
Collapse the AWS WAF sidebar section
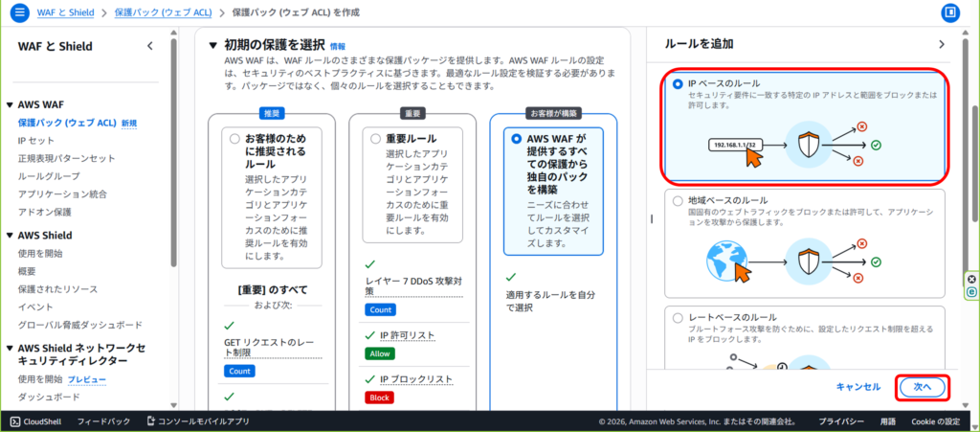click(10, 105)
